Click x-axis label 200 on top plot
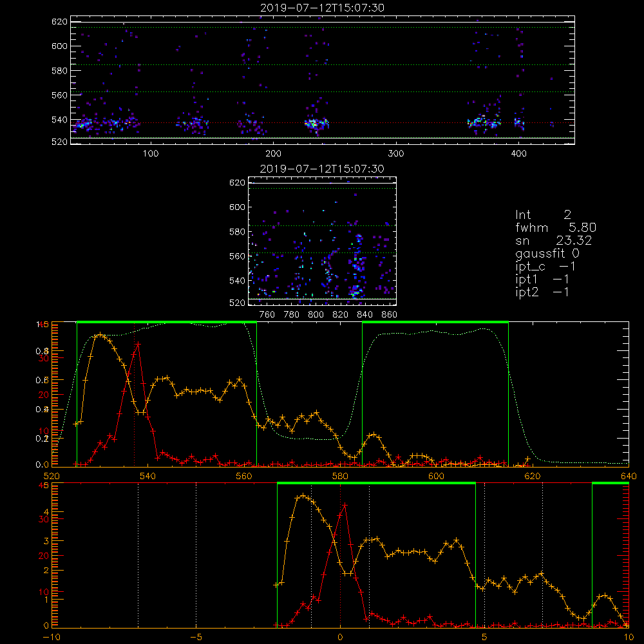The image size is (644, 644). (x=273, y=154)
